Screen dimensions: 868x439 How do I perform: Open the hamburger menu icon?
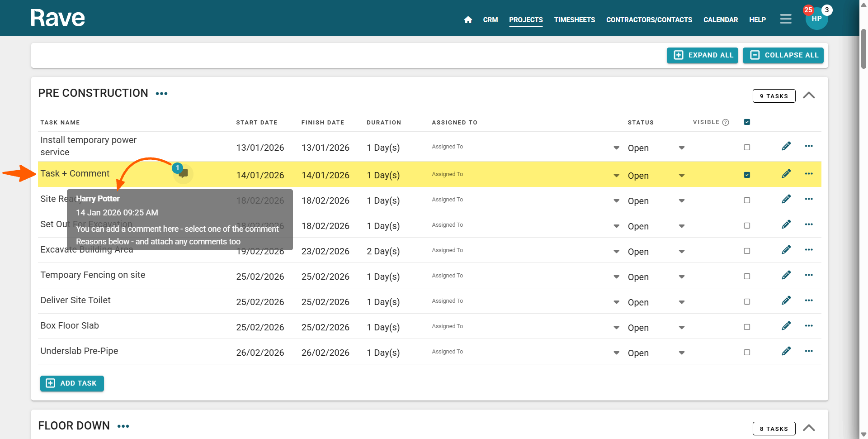point(786,19)
